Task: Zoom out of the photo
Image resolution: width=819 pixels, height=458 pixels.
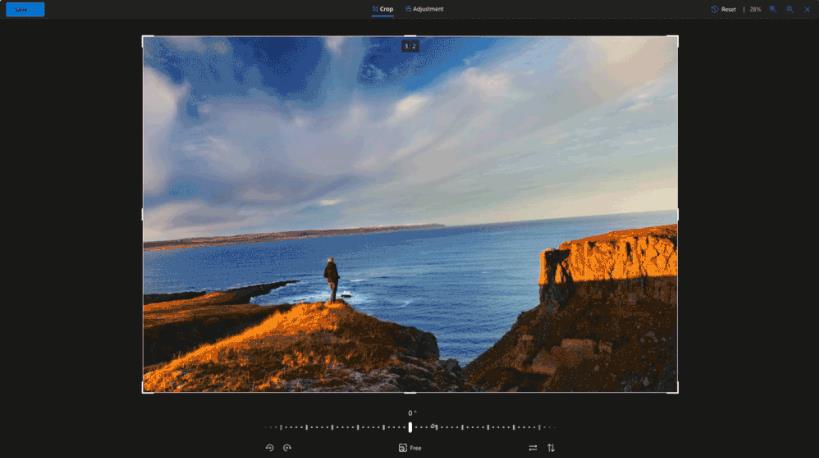Action: click(790, 9)
